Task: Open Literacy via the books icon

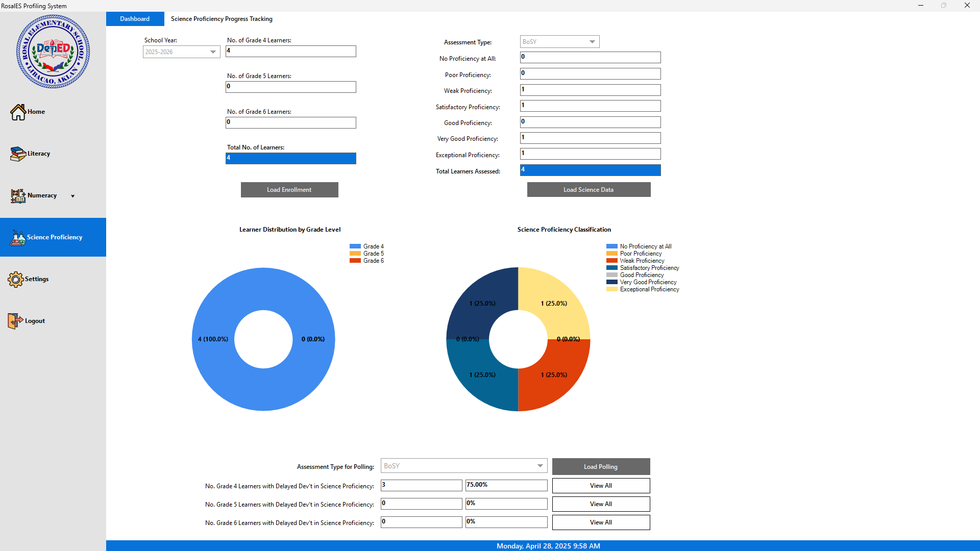Action: (18, 154)
